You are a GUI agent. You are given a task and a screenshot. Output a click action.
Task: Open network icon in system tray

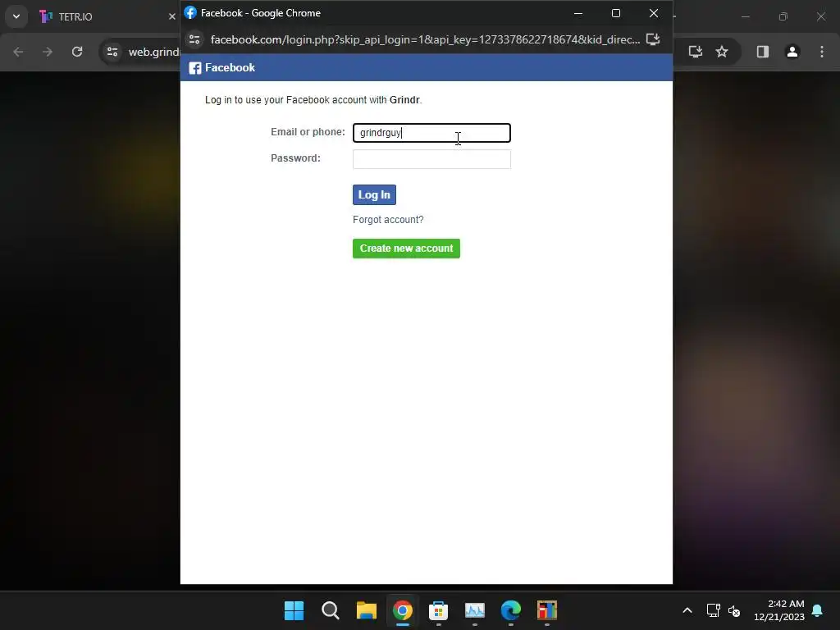pyautogui.click(x=713, y=610)
